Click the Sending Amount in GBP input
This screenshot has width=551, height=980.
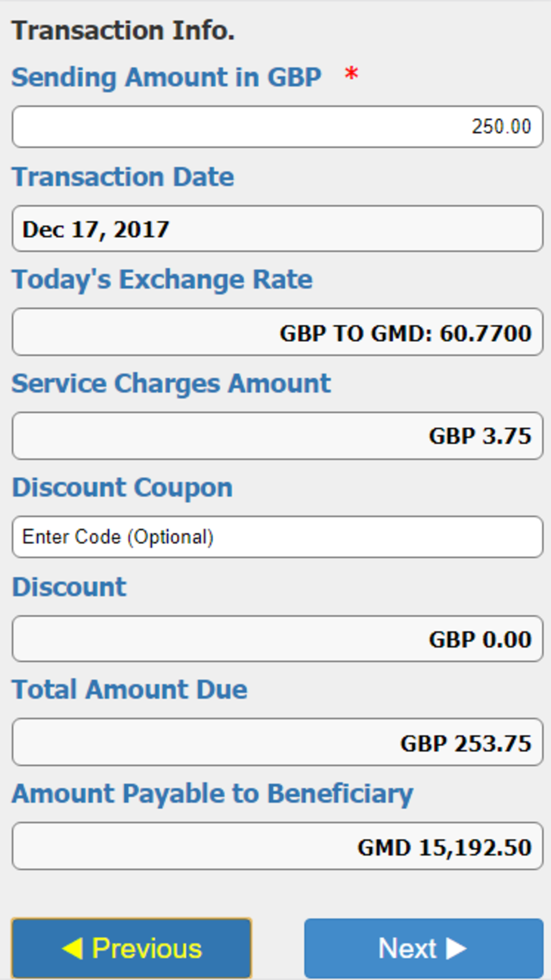[x=277, y=126]
